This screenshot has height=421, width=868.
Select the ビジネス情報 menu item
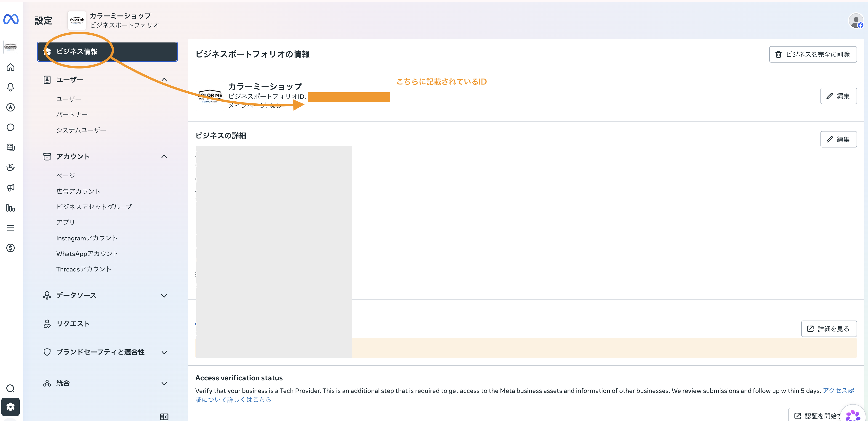(x=107, y=52)
